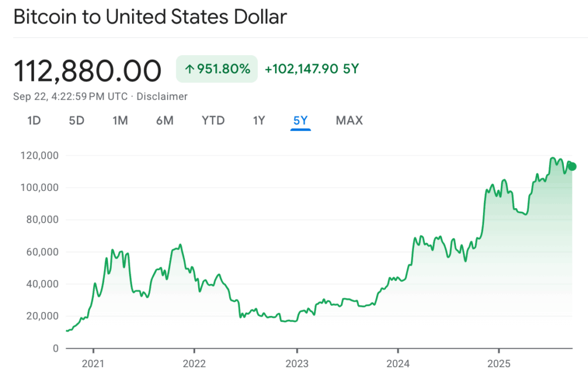The image size is (588, 378).
Task: Select the 5D range tab
Action: (76, 120)
